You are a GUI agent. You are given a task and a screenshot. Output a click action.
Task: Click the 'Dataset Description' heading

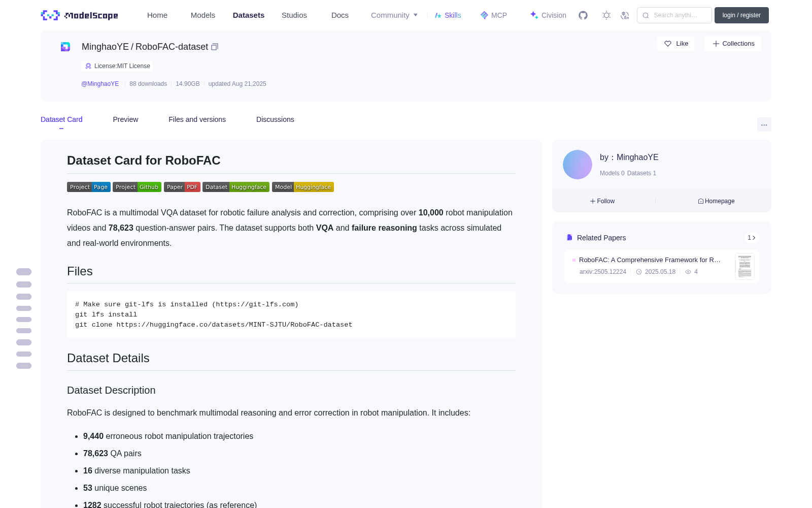tap(111, 390)
